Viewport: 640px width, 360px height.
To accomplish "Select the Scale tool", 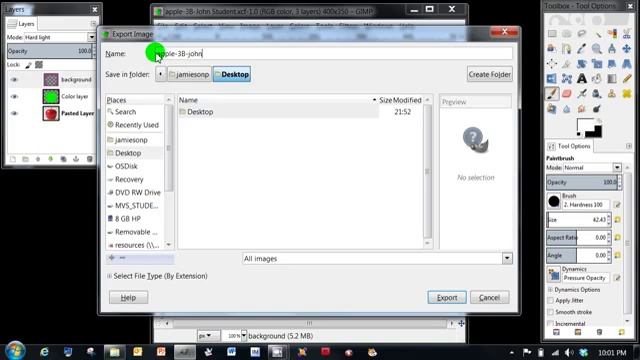I will tap(597, 64).
